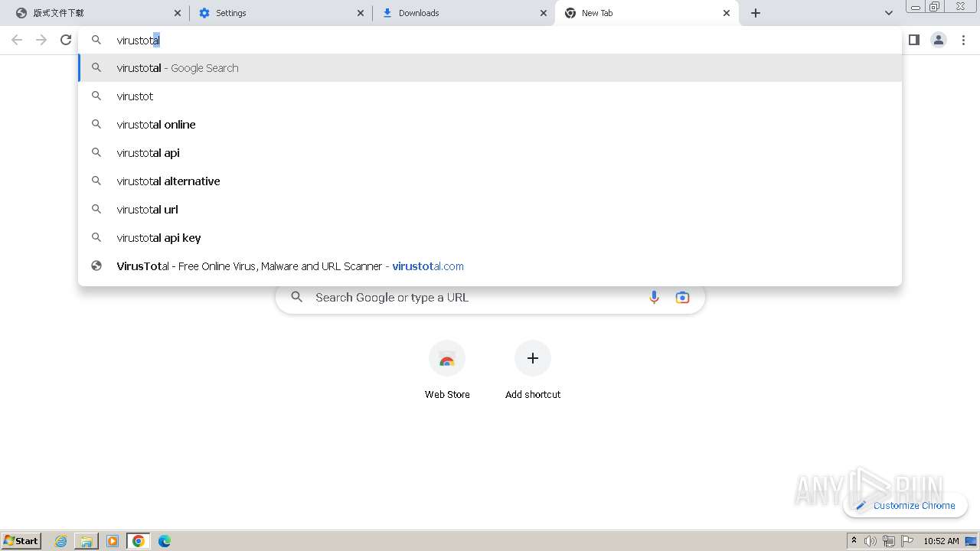This screenshot has height=551, width=980.
Task: Close the Downloads tab
Action: pyautogui.click(x=544, y=13)
